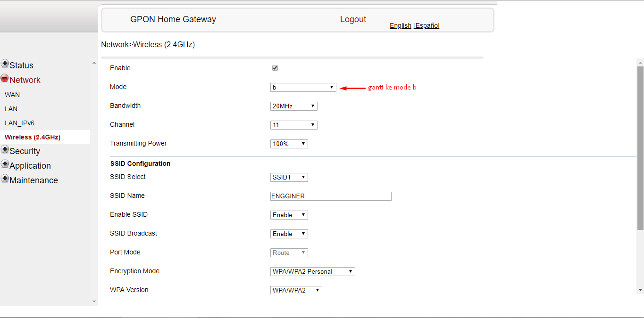Open the SSID Select dropdown

pyautogui.click(x=289, y=177)
